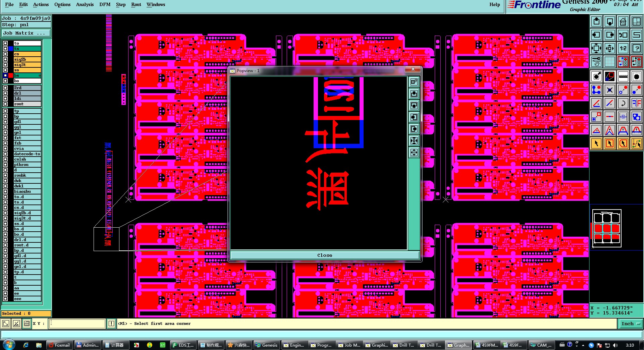Screen dimensions: 644x350
Task: Pan left using the main toolbar arrow icon
Action: (x=596, y=35)
